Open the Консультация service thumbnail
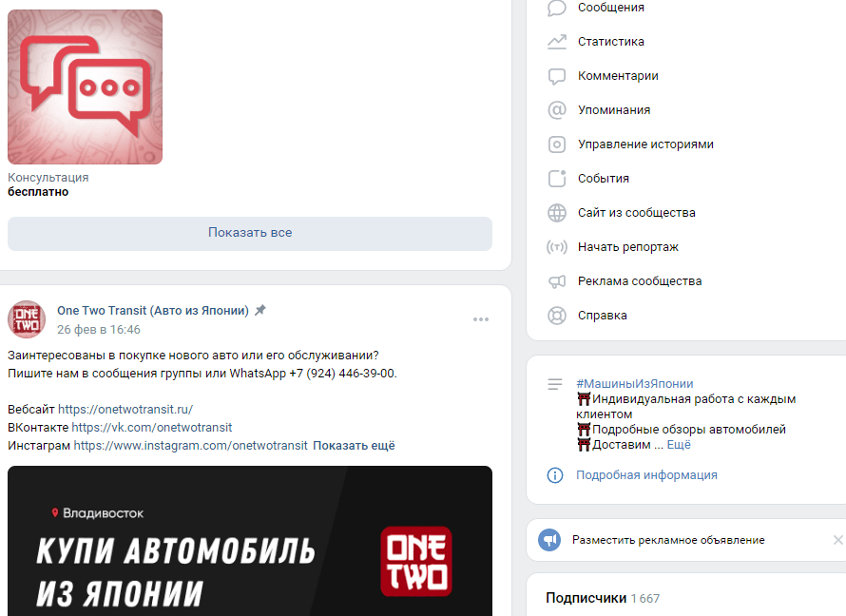The width and height of the screenshot is (846, 616). 85,87
